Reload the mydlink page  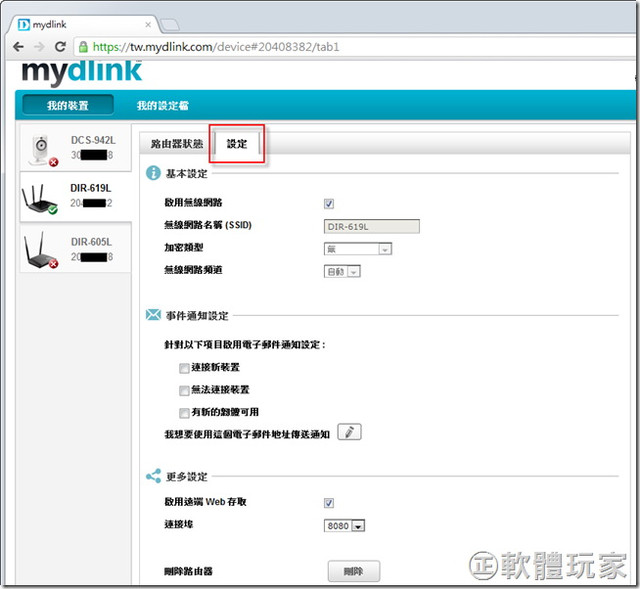pos(60,47)
